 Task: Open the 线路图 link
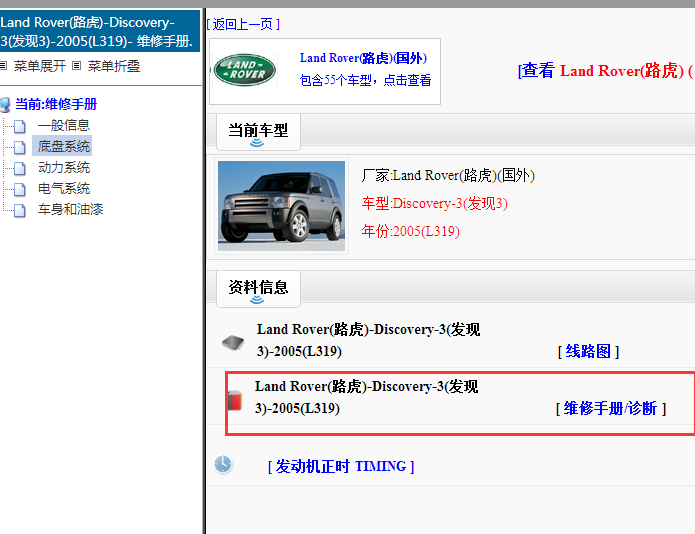click(x=588, y=351)
